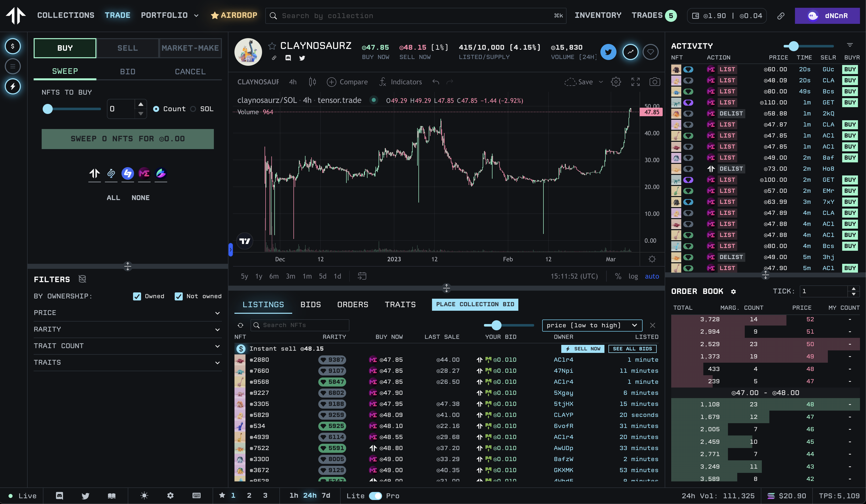Screen dimensions: 866x504
Task: Open the order book settings gear
Action: [x=733, y=291]
